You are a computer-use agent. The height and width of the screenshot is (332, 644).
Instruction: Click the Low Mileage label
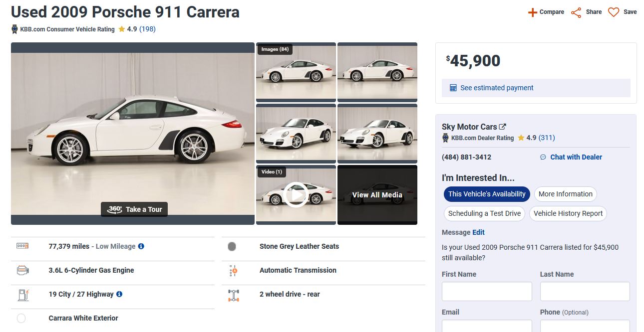115,246
